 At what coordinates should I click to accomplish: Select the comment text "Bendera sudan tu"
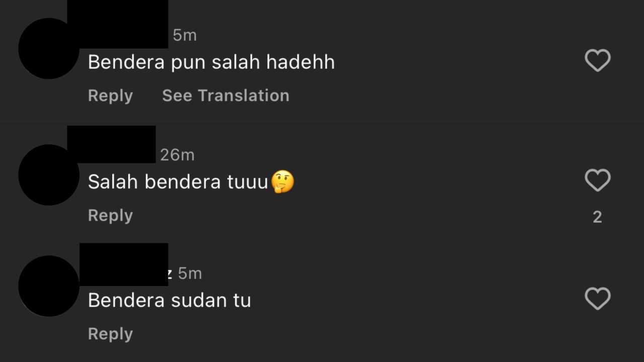[170, 300]
